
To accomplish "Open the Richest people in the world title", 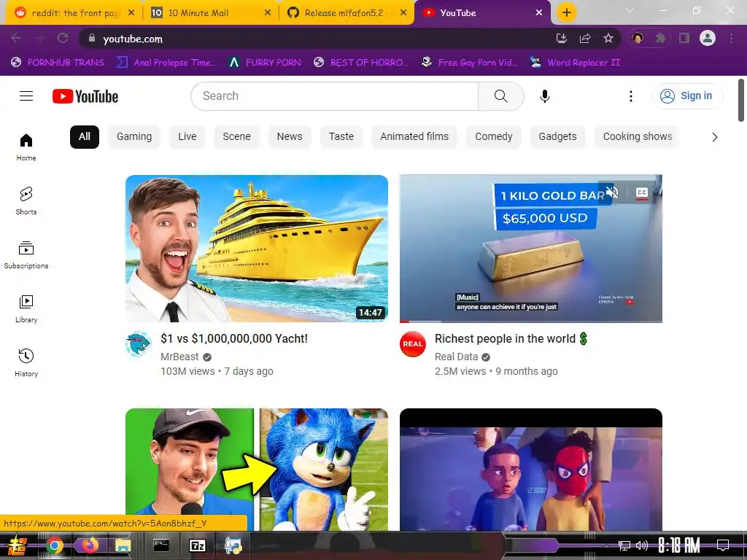I will coord(511,338).
